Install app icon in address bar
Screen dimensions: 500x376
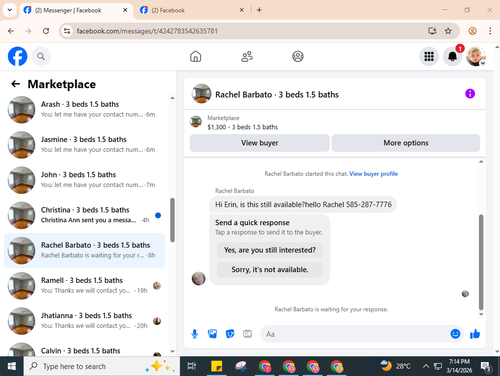[432, 31]
